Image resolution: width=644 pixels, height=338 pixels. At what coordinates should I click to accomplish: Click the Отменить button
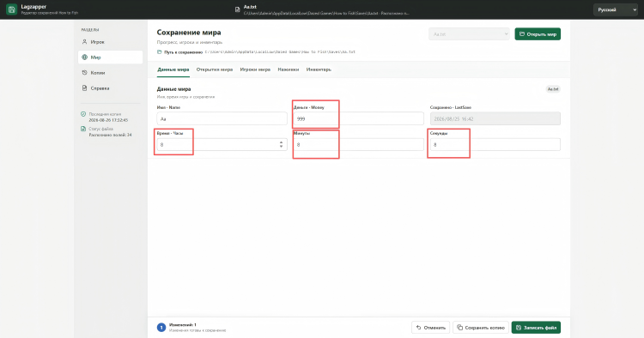[430, 328]
